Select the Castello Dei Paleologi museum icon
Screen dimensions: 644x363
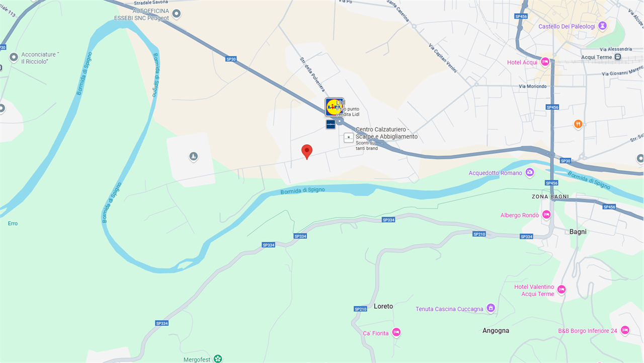click(602, 26)
